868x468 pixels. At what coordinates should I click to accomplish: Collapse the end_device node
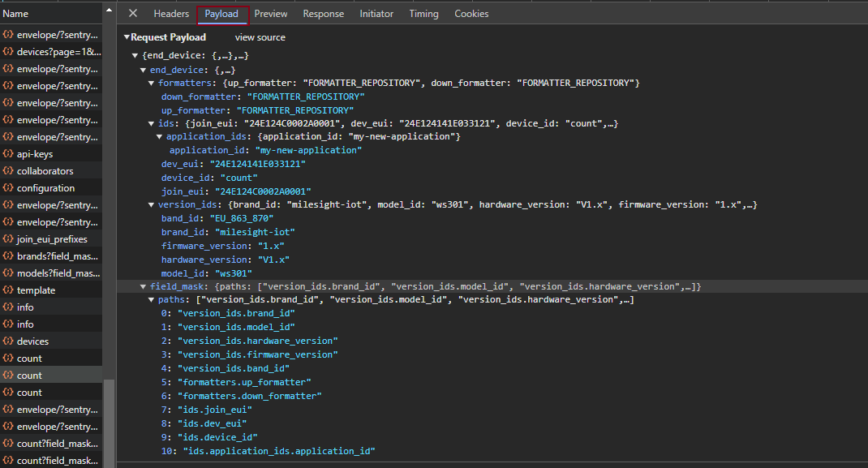tap(143, 71)
